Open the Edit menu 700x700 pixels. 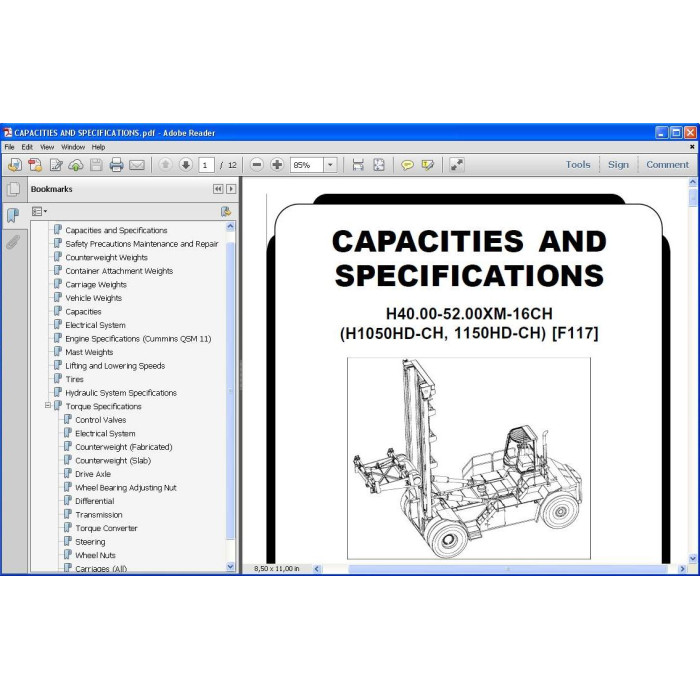click(27, 147)
